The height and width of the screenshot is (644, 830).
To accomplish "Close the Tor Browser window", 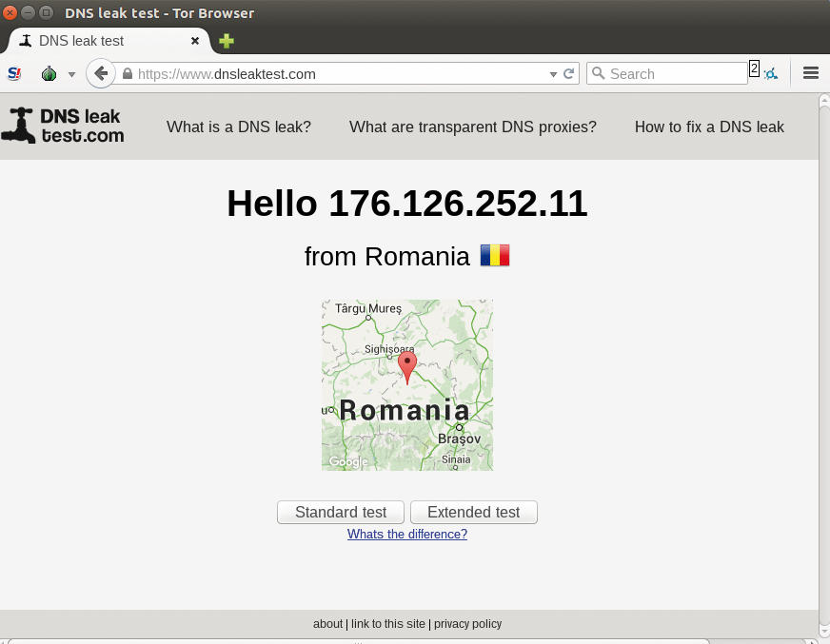I will [10, 12].
